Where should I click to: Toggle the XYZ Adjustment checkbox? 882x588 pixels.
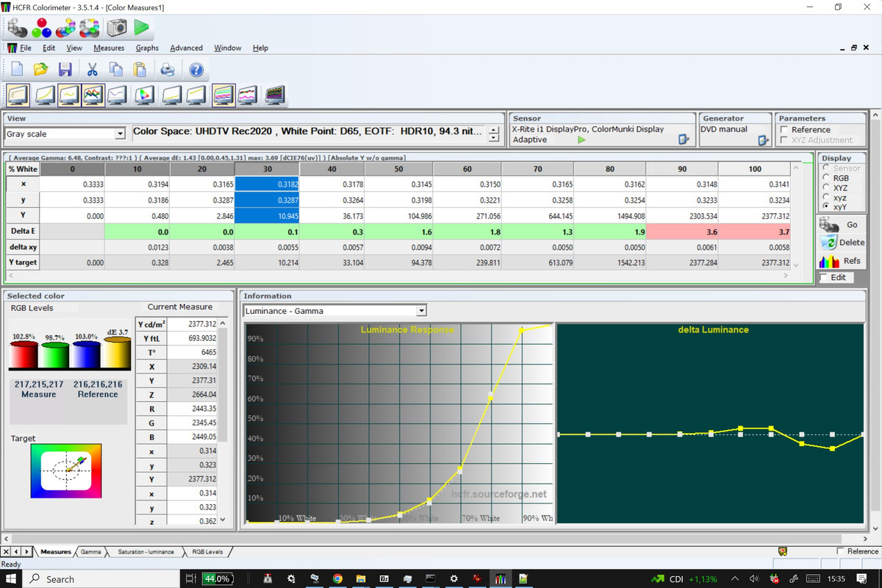point(785,140)
